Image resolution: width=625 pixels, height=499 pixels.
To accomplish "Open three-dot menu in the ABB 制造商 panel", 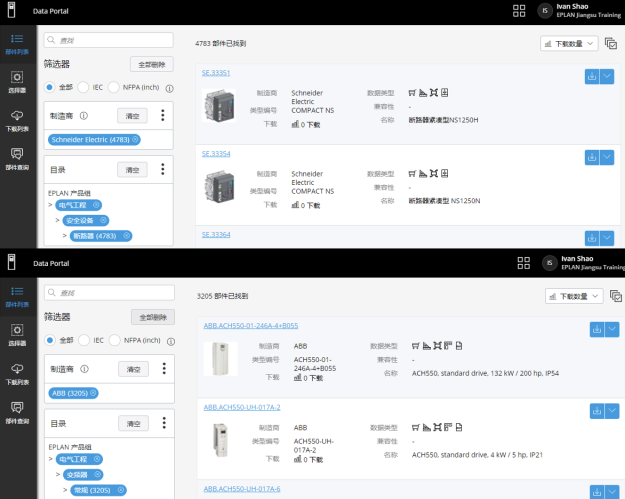I will pyautogui.click(x=163, y=368).
